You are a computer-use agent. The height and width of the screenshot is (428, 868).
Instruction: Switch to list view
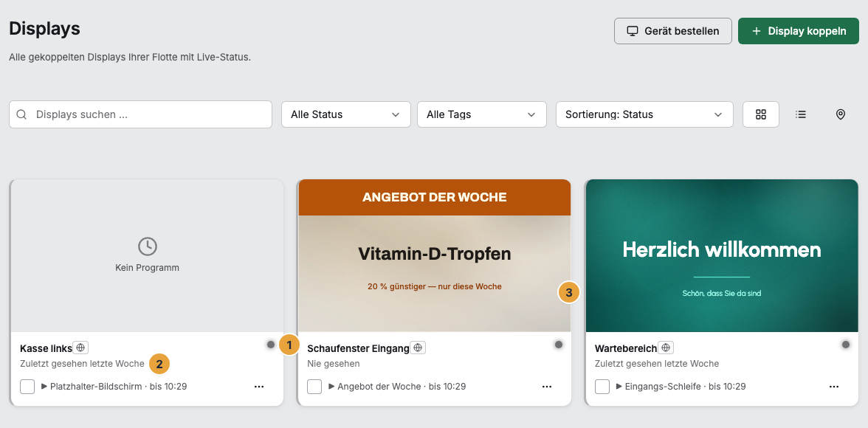point(800,114)
